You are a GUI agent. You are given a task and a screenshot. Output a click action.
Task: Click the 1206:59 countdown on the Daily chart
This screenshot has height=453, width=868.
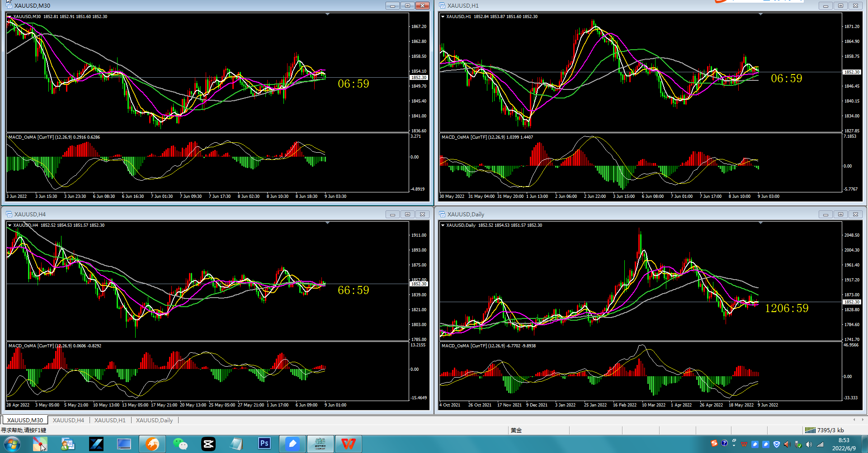[787, 308]
